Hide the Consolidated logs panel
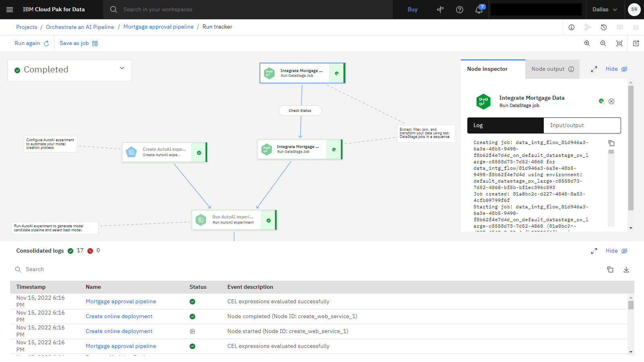Screen dimensions: 644x362 point(616,251)
